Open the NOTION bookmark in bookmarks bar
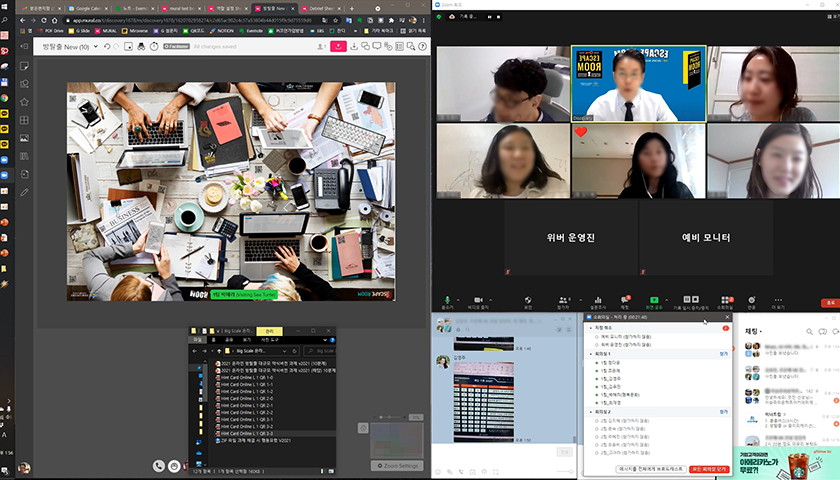 coord(222,31)
